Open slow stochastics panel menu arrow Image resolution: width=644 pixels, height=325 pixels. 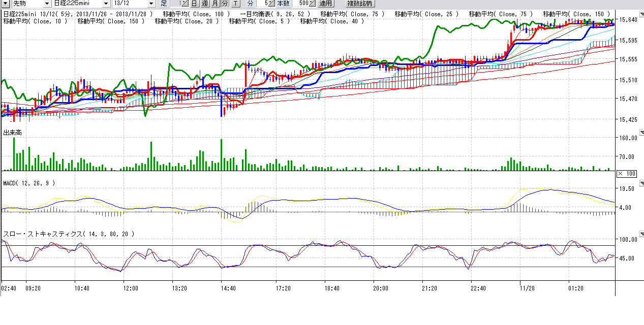coord(641,234)
